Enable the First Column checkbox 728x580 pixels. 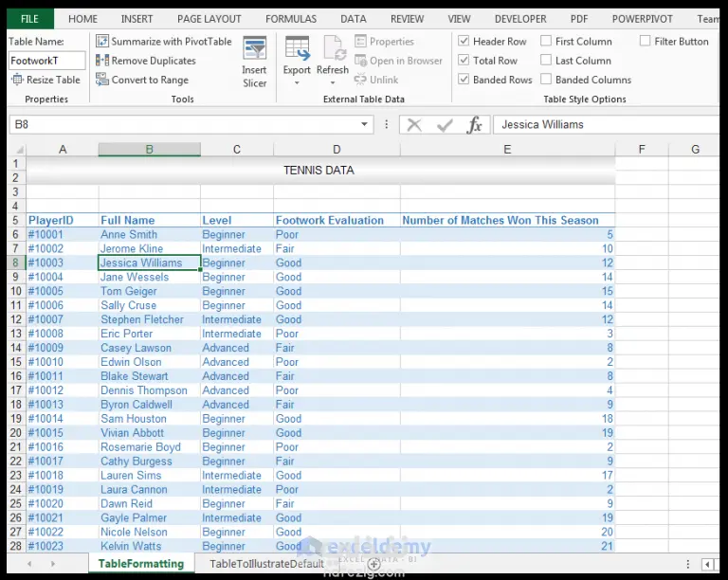pyautogui.click(x=546, y=42)
